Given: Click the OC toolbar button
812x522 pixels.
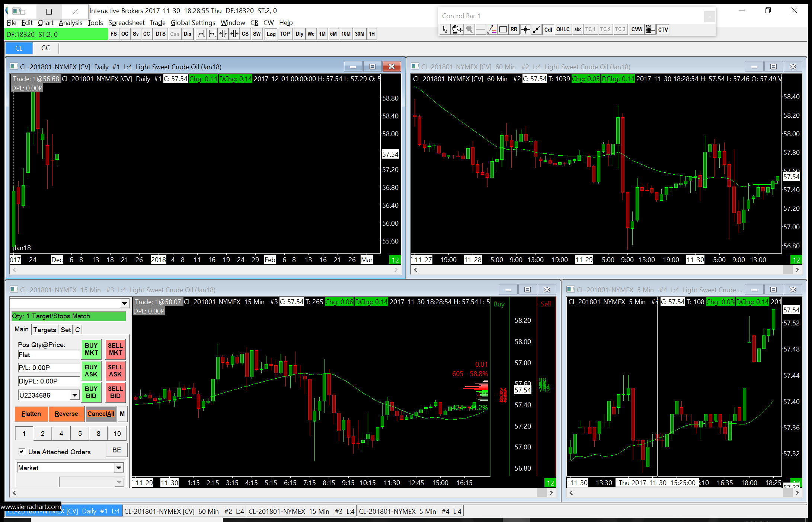Looking at the screenshot, I should (125, 34).
